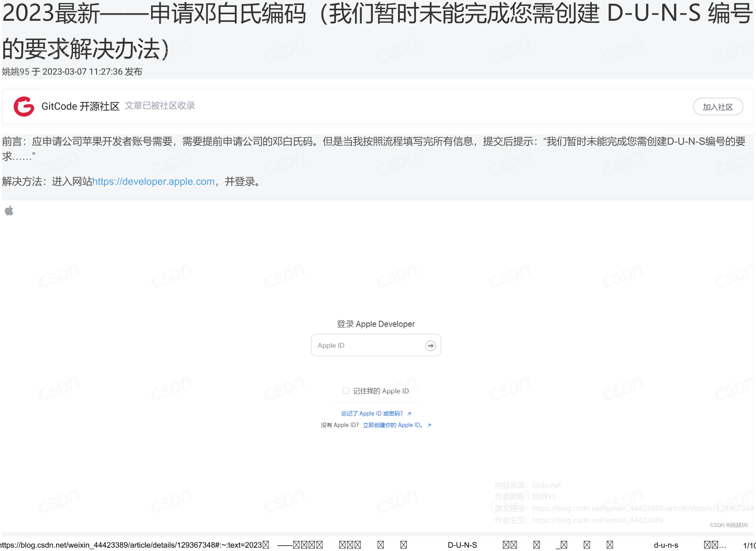756x551 pixels.
Task: Click GitCode 开源社区 label
Action: (x=80, y=107)
